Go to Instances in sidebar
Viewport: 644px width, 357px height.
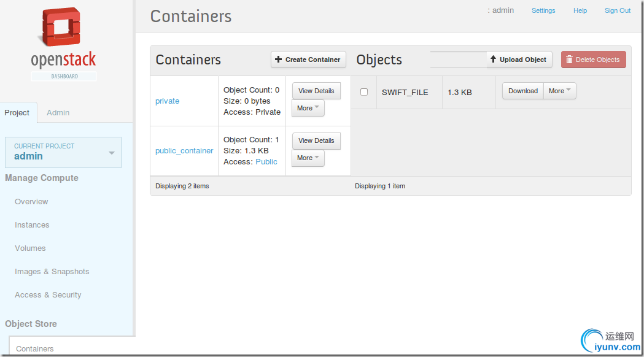coord(32,225)
